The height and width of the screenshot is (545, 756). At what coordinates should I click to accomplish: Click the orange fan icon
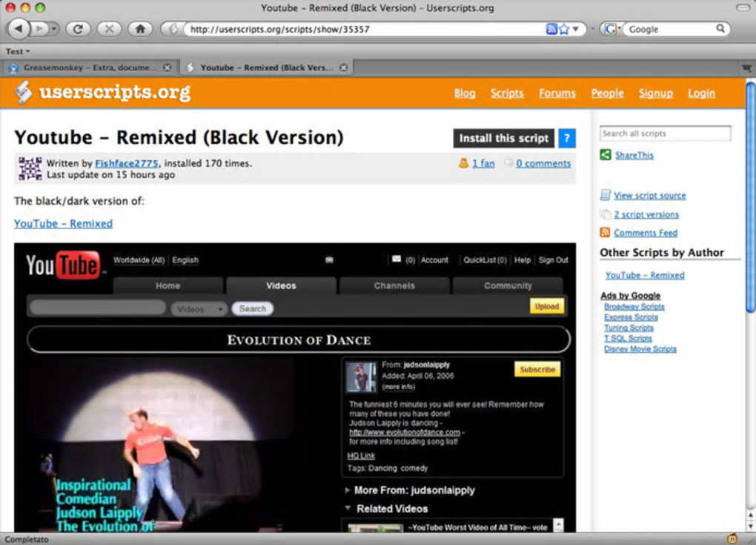[x=463, y=163]
